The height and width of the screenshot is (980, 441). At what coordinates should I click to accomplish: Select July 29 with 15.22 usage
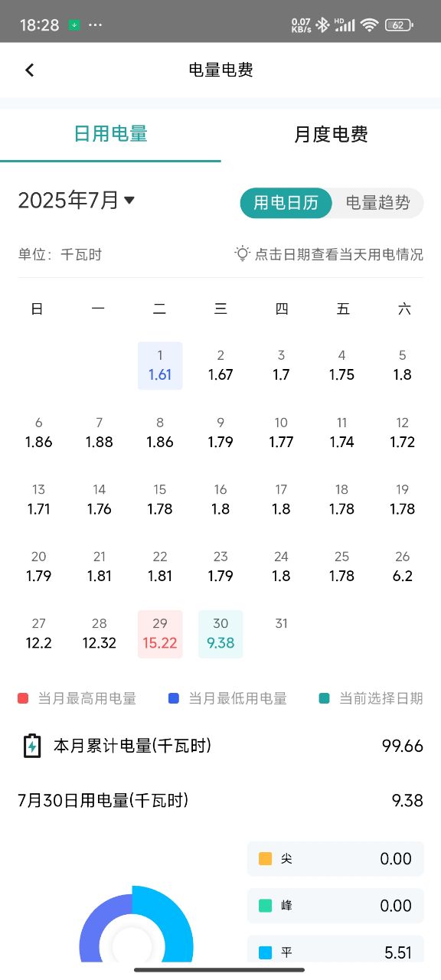click(x=160, y=634)
